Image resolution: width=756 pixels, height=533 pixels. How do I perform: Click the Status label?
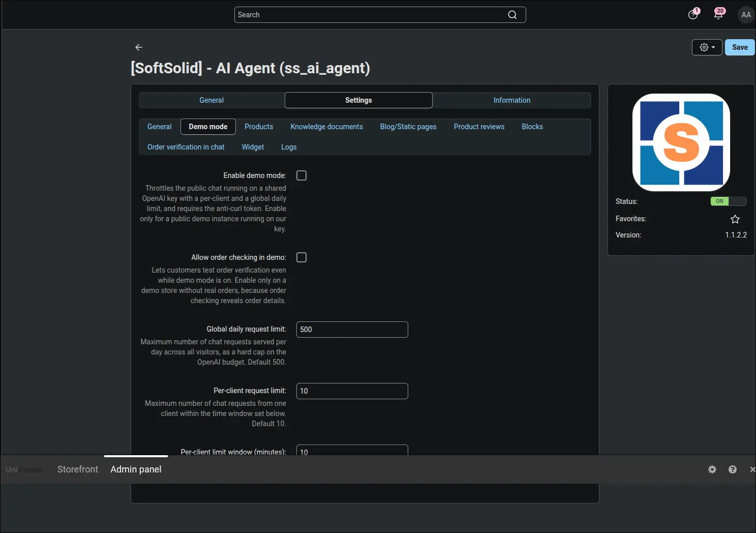[x=626, y=201]
